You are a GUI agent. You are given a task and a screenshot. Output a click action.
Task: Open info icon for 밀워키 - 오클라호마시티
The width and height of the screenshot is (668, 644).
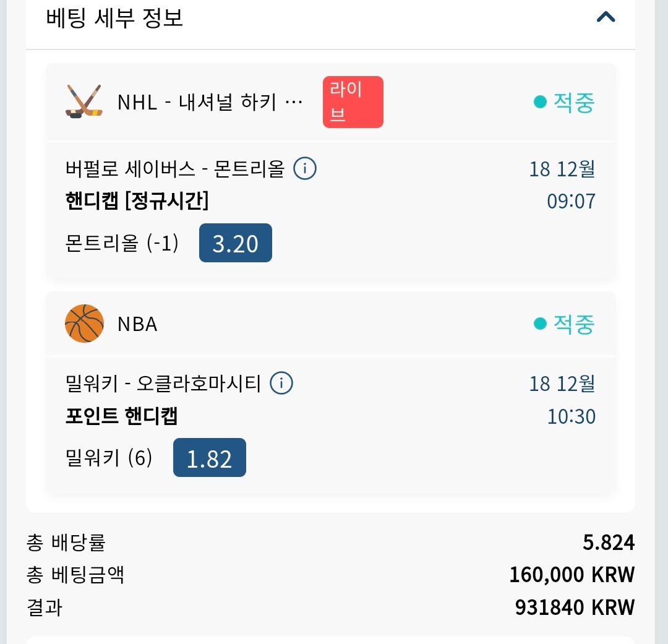click(x=281, y=384)
